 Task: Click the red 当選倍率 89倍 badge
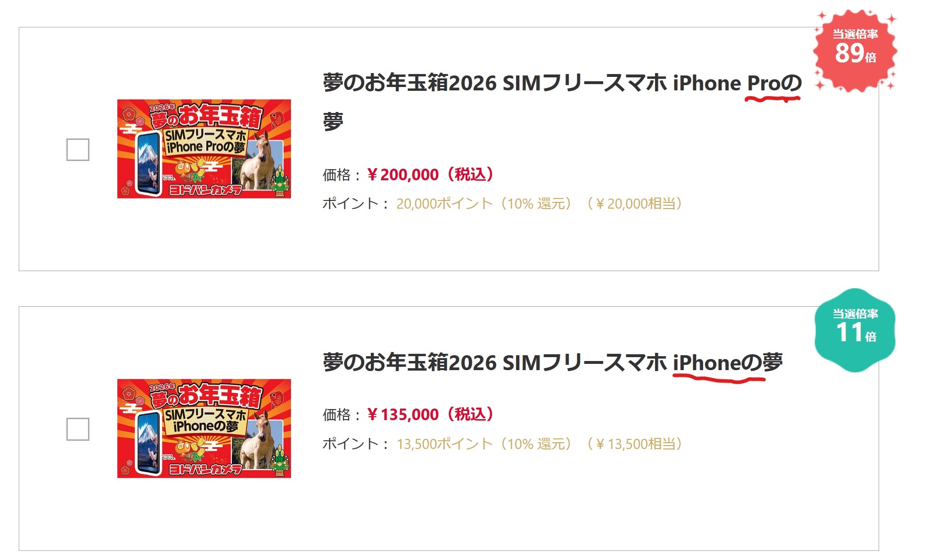tap(855, 50)
